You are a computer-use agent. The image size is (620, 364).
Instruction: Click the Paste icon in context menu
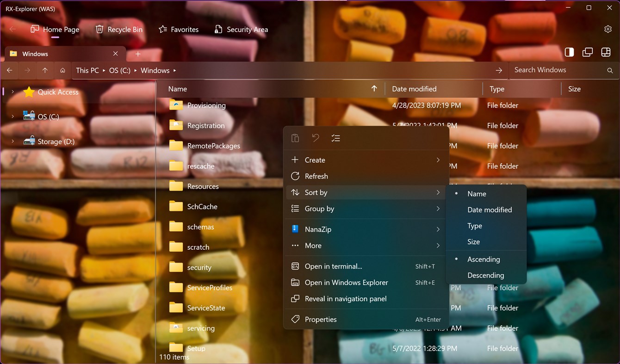point(295,138)
